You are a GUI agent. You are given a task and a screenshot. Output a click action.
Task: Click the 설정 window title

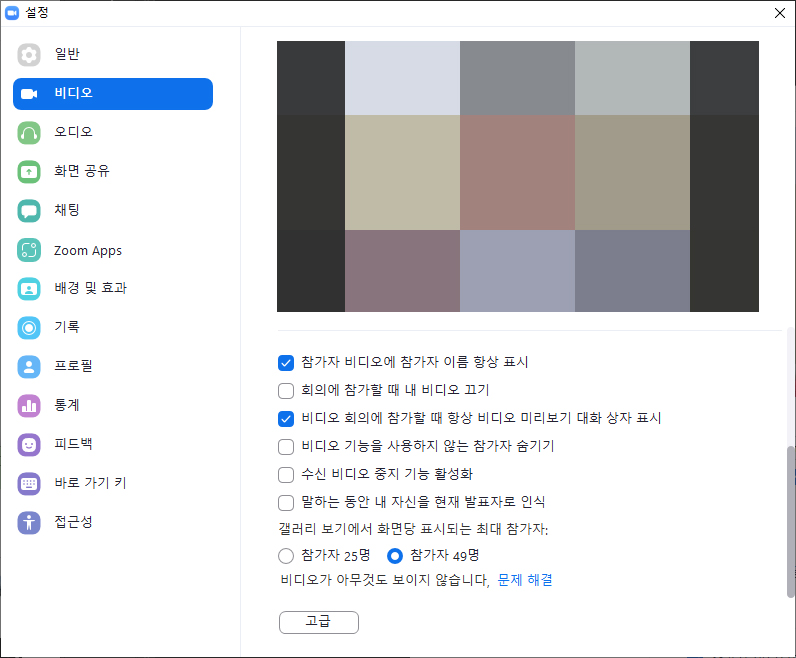coord(37,13)
